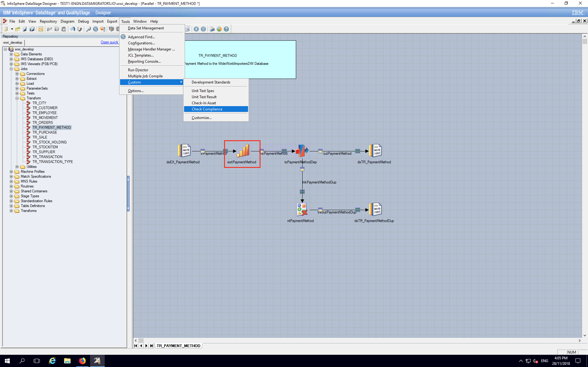
Task: Click the toolbar help question mark icon
Action: coord(226,29)
